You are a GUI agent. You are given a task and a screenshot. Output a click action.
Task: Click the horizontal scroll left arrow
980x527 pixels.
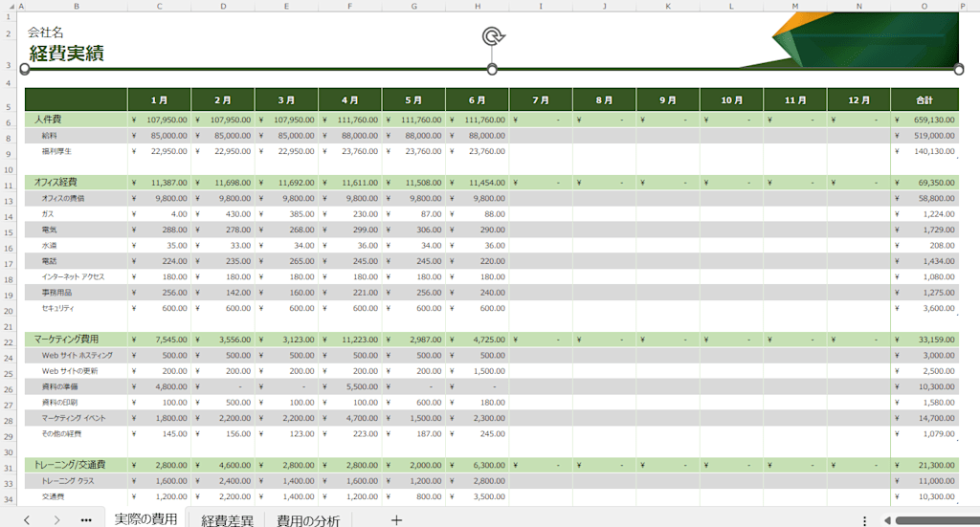click(887, 520)
